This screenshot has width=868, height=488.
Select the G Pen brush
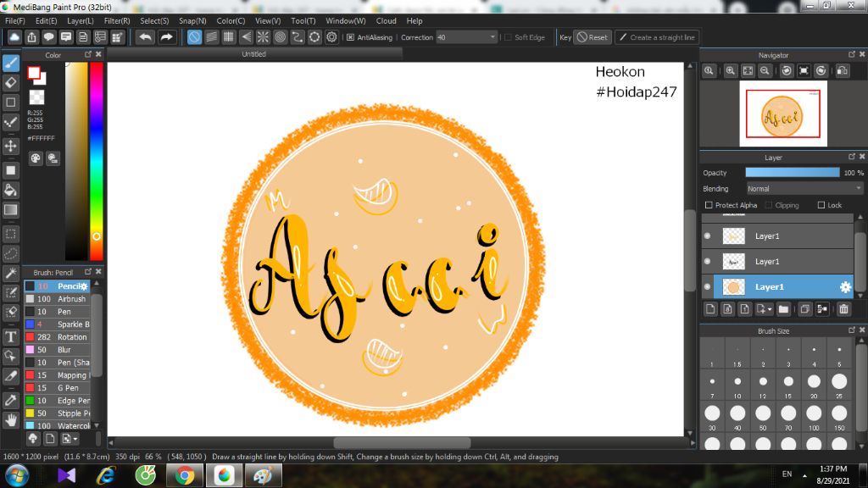pos(57,388)
